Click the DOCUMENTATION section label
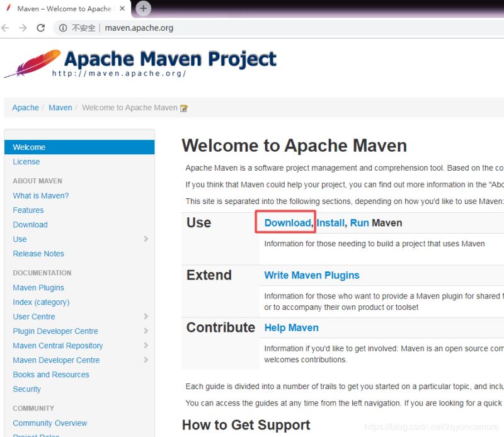 pyautogui.click(x=42, y=273)
